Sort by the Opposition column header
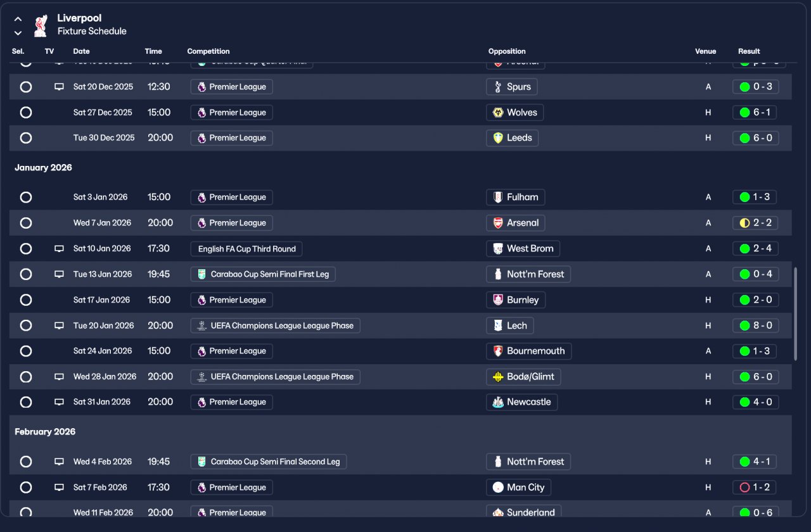Viewport: 811px width, 532px height. coord(507,51)
